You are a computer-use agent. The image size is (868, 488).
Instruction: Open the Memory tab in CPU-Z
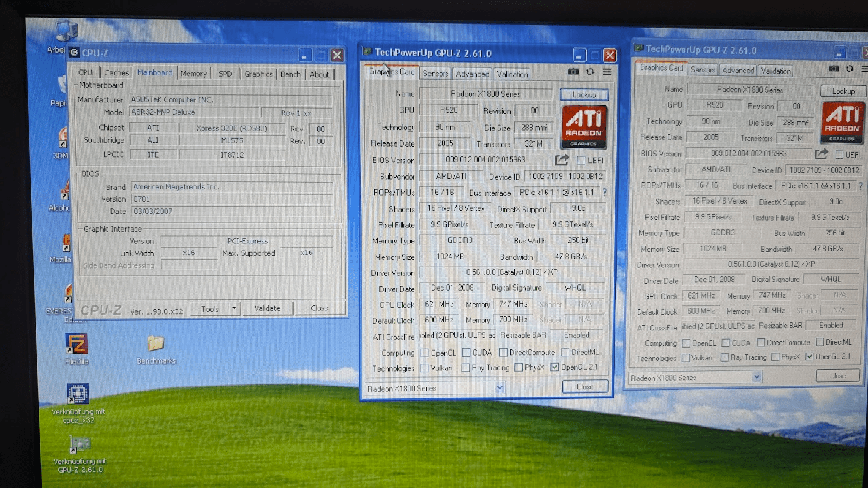point(194,74)
